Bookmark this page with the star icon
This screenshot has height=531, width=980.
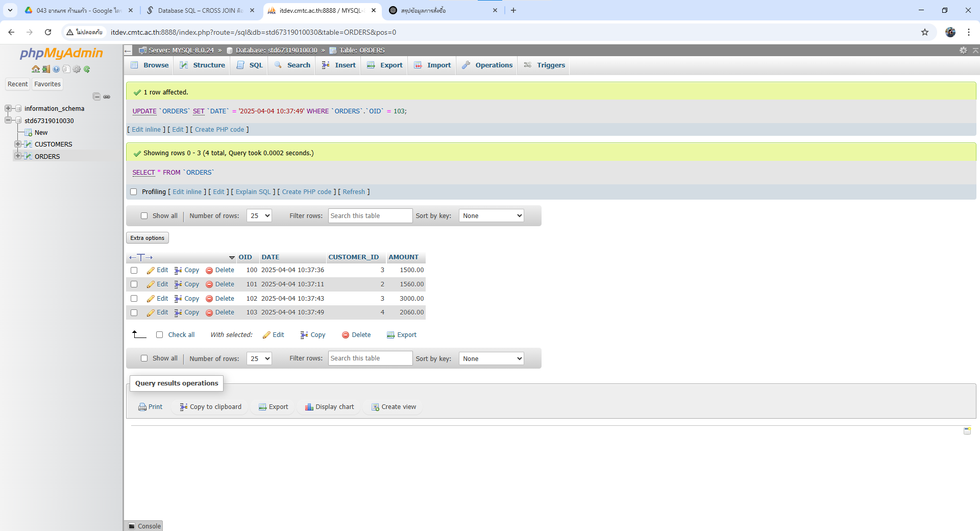tap(924, 32)
